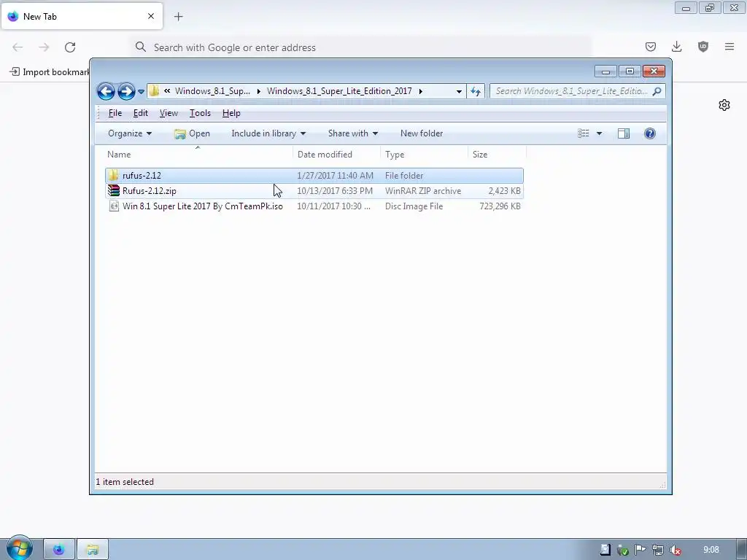747x560 pixels.
Task: Open Windows Start menu
Action: tap(19, 548)
